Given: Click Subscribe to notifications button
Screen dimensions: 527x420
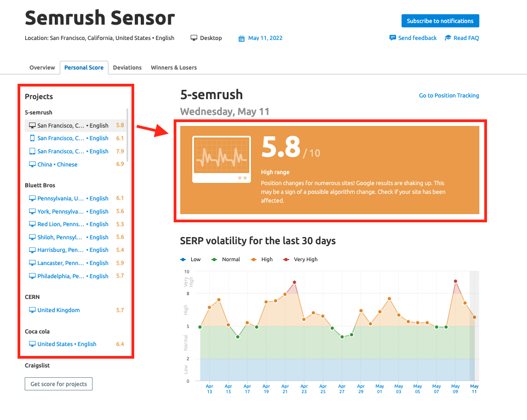Looking at the screenshot, I should [440, 21].
